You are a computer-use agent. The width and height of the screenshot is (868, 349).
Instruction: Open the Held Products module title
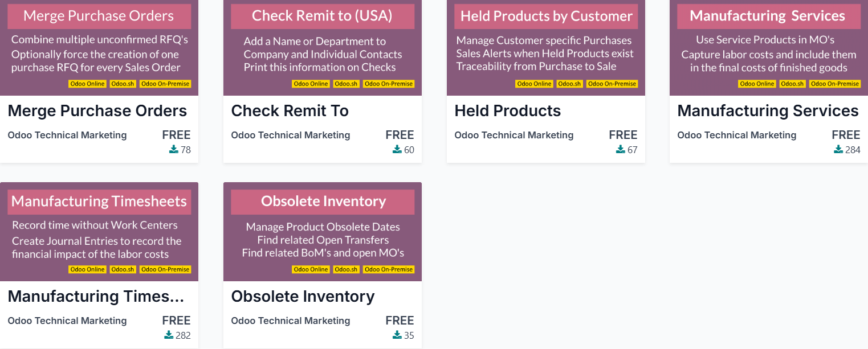point(507,111)
